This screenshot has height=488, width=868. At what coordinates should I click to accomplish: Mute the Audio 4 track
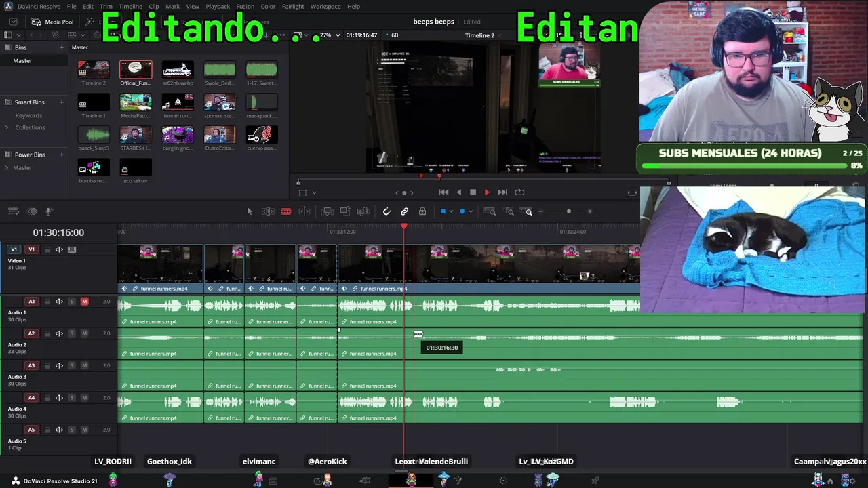pyautogui.click(x=85, y=398)
